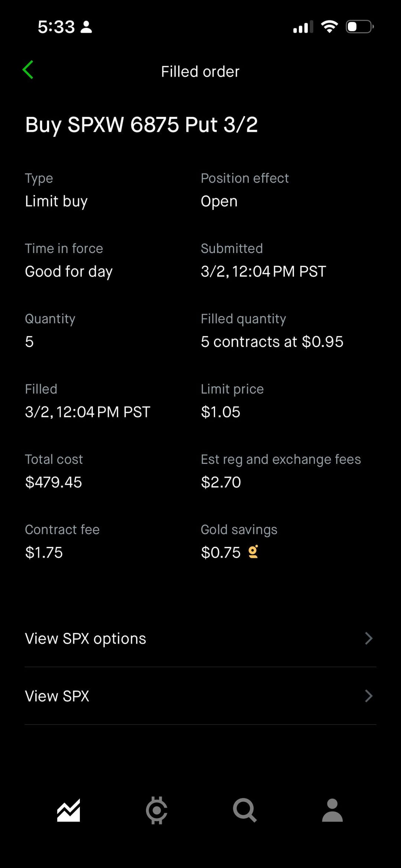Open the investing chart tab
This screenshot has height=868, width=401.
(x=68, y=810)
